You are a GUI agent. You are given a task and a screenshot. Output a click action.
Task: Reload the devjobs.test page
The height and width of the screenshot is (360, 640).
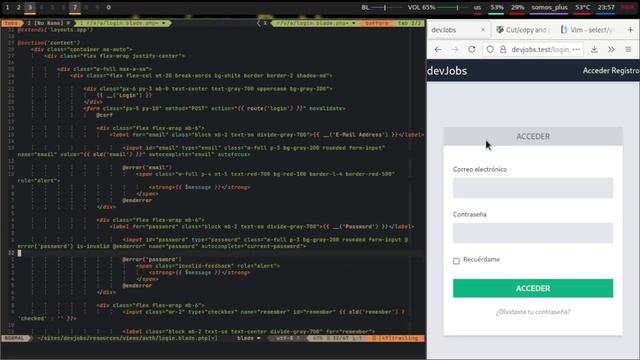click(472, 49)
